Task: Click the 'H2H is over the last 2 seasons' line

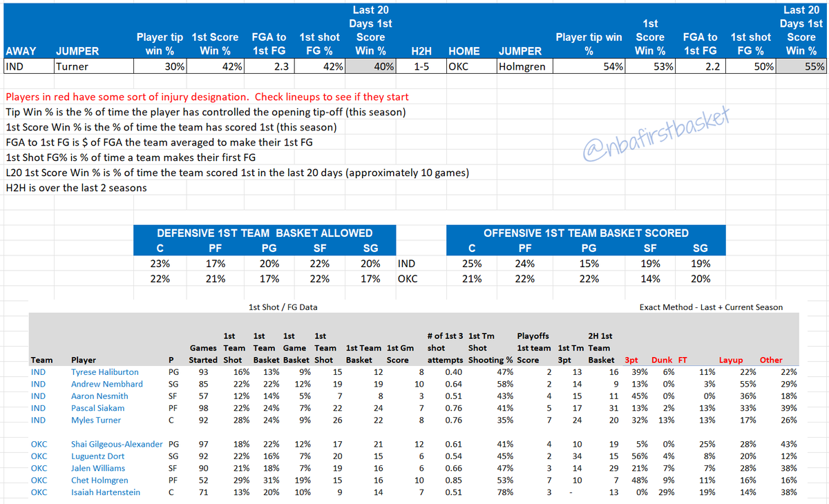Action: coord(76,187)
